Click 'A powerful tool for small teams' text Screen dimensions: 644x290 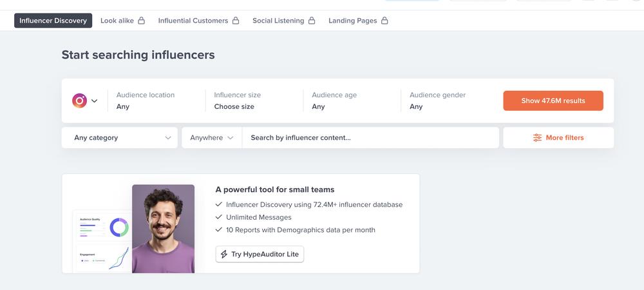click(275, 189)
